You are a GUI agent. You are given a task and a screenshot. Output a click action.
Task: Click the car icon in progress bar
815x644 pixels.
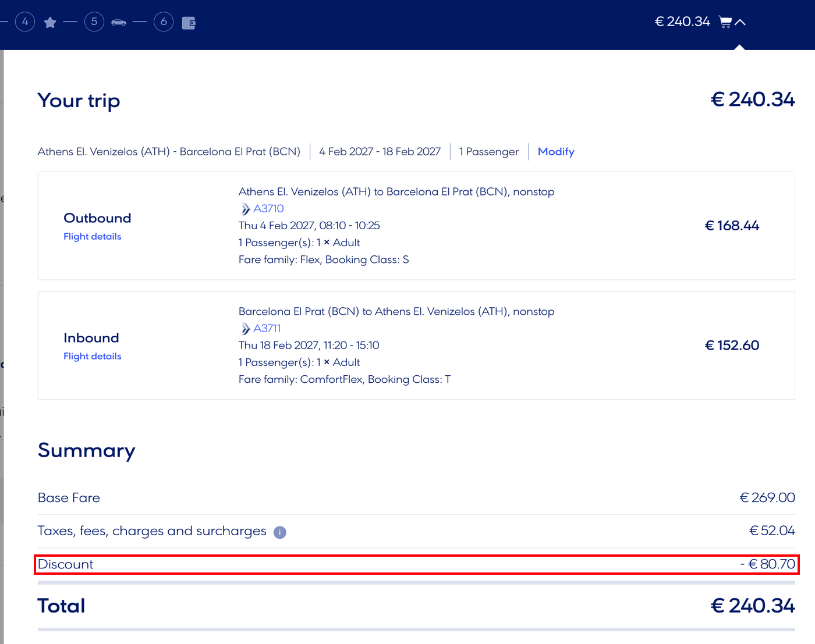click(119, 23)
